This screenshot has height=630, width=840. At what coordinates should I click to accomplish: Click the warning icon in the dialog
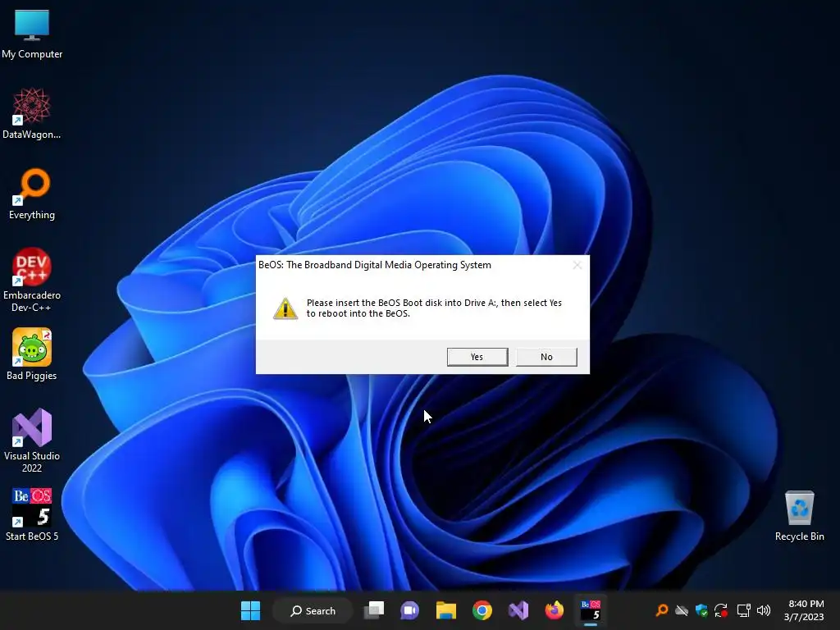pyautogui.click(x=285, y=308)
